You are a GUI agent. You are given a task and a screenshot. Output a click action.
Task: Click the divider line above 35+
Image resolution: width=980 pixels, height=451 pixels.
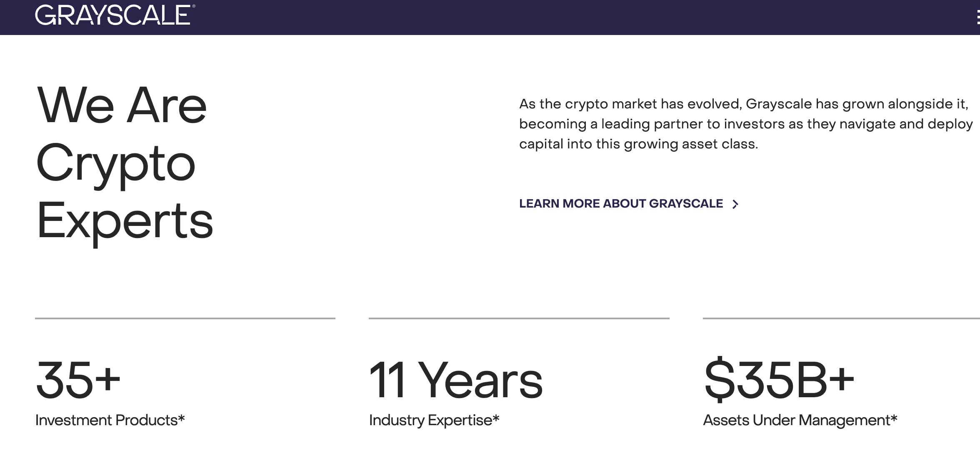pyautogui.click(x=185, y=318)
